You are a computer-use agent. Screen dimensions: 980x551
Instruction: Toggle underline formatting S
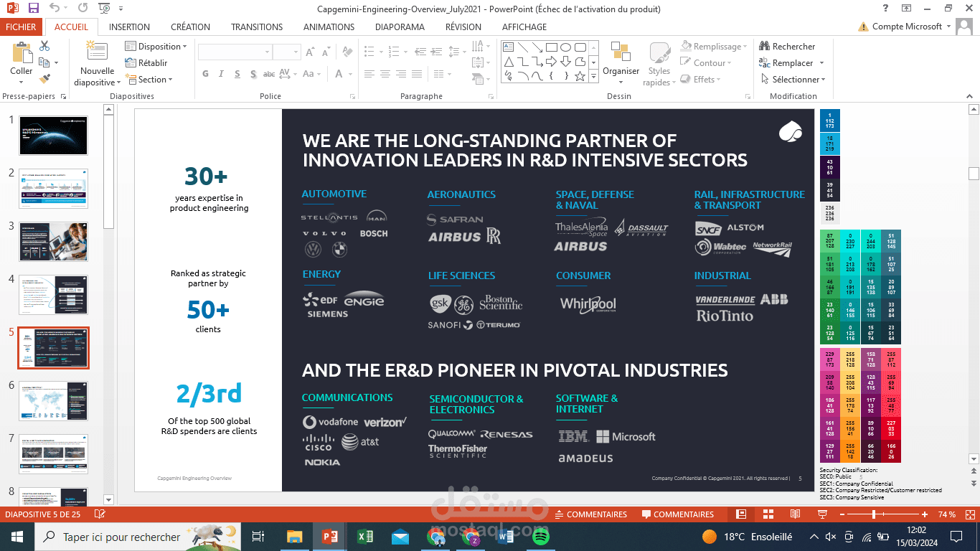[237, 74]
